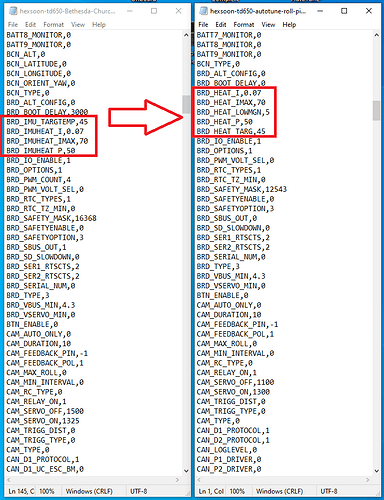Click horizontal scroll left arrow in right window
This screenshot has height=500, width=384.
click(x=199, y=480)
